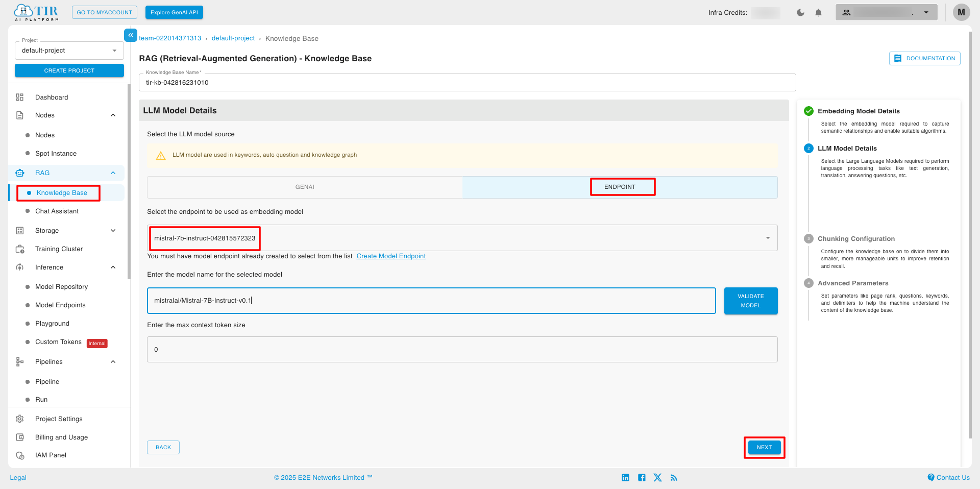Screen dimensions: 980x489
Task: Open the default-project dropdown
Action: 69,51
